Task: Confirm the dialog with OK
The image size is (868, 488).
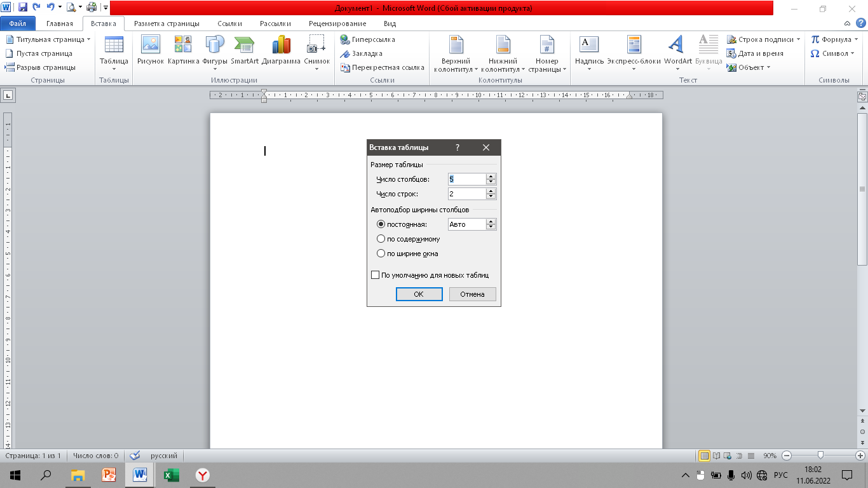Action: tap(419, 294)
